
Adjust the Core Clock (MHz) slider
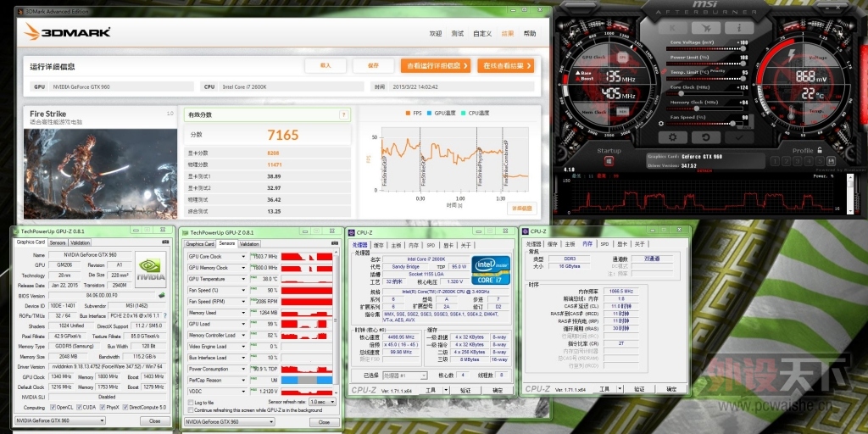click(x=704, y=93)
